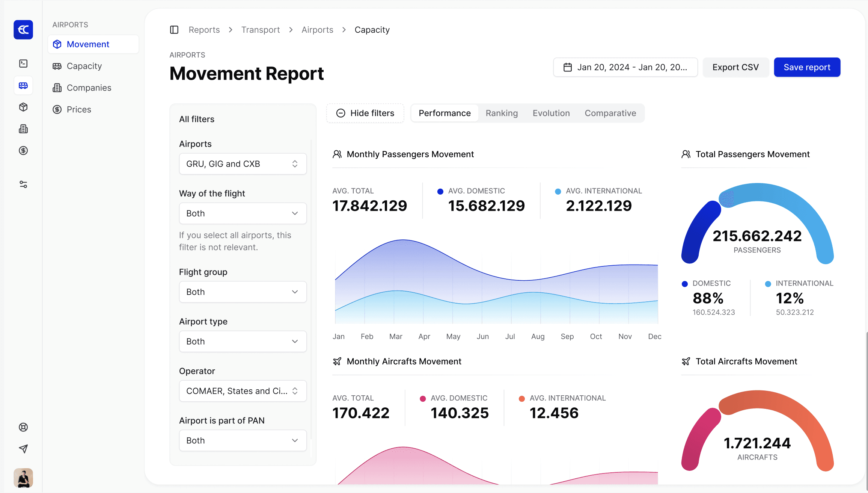This screenshot has height=493, width=868.
Task: Click the lifebuoy help icon
Action: pos(23,427)
